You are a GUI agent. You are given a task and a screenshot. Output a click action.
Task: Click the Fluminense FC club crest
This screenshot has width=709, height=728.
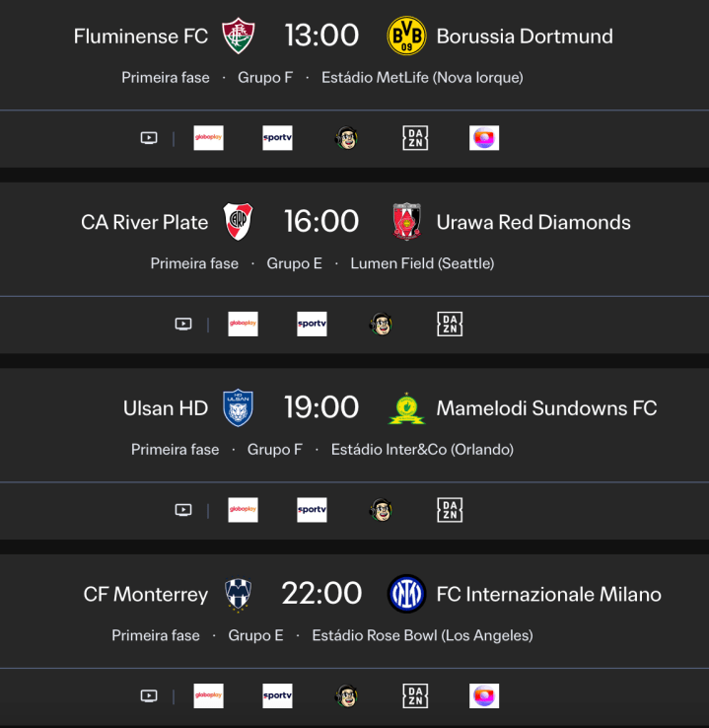click(x=238, y=36)
